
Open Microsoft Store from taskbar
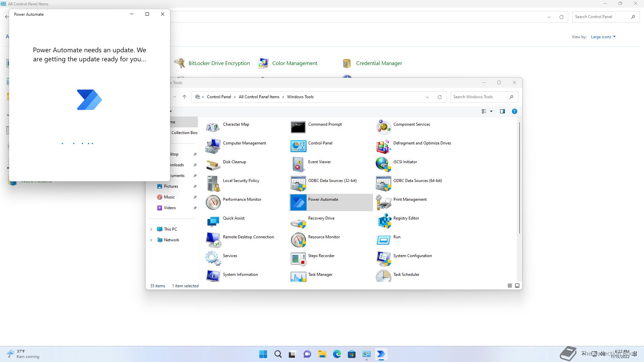pos(352,354)
